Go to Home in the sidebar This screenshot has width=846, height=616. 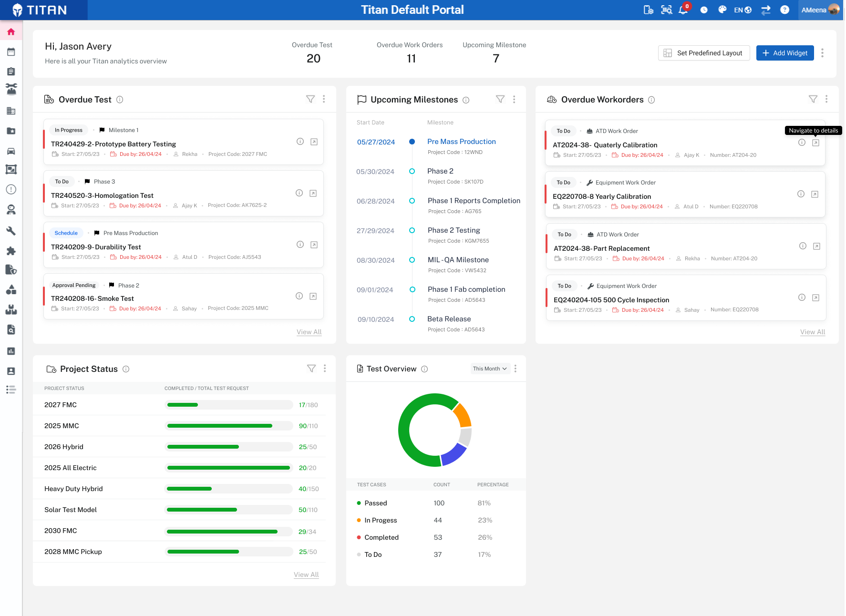coord(11,32)
